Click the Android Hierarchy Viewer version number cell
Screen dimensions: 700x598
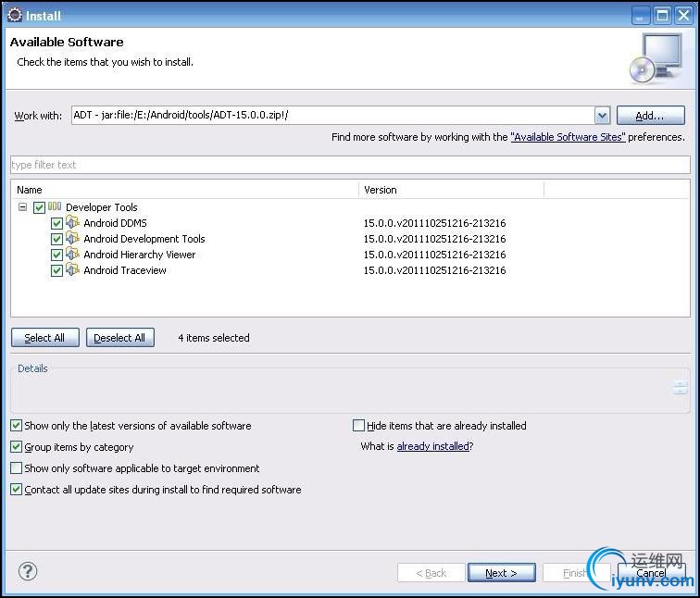(434, 255)
